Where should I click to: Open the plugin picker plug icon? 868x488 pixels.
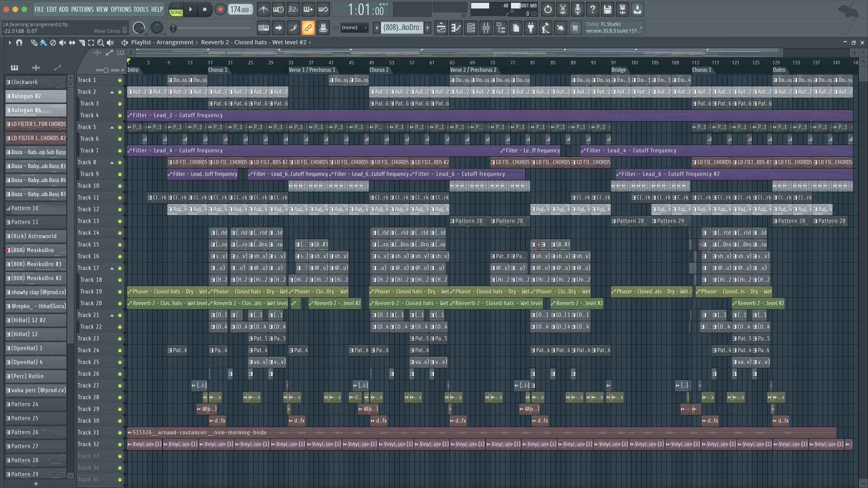pyautogui.click(x=531, y=28)
